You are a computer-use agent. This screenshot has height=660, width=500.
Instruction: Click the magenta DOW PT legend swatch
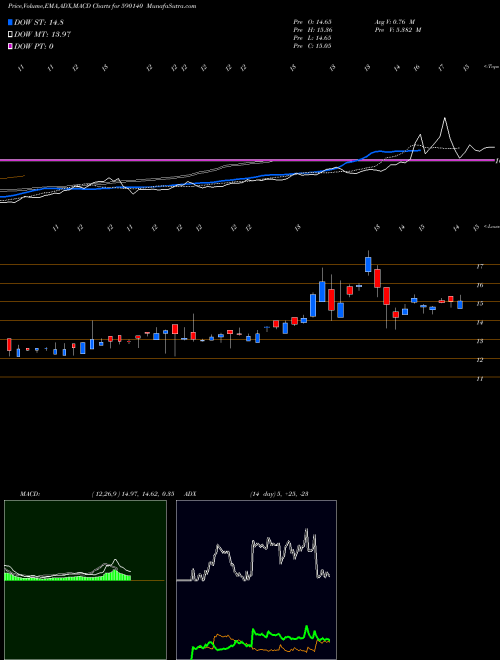(10, 46)
